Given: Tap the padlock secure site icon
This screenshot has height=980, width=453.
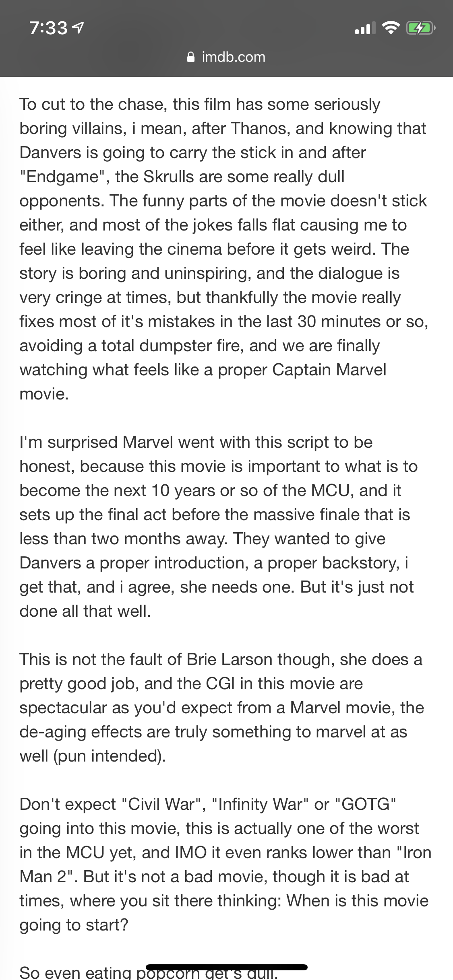Looking at the screenshot, I should tap(191, 58).
